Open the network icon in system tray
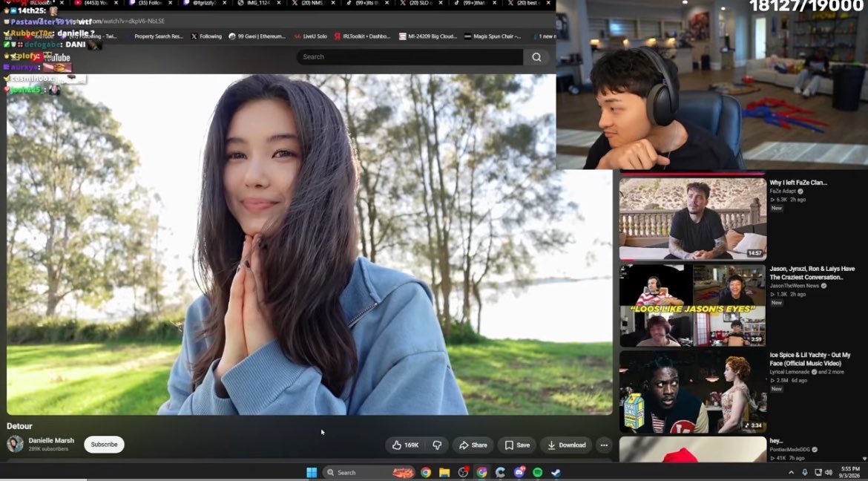Viewport: 868px width, 481px height. click(x=818, y=472)
